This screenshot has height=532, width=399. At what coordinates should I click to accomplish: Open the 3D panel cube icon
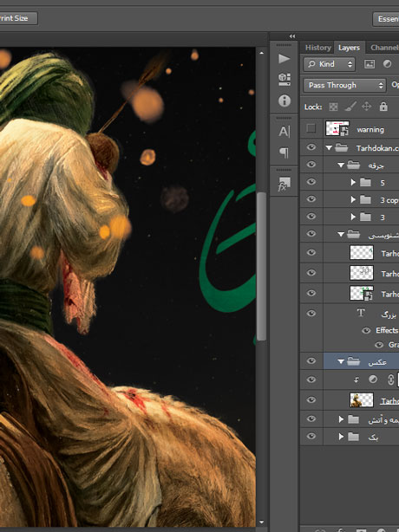[285, 80]
